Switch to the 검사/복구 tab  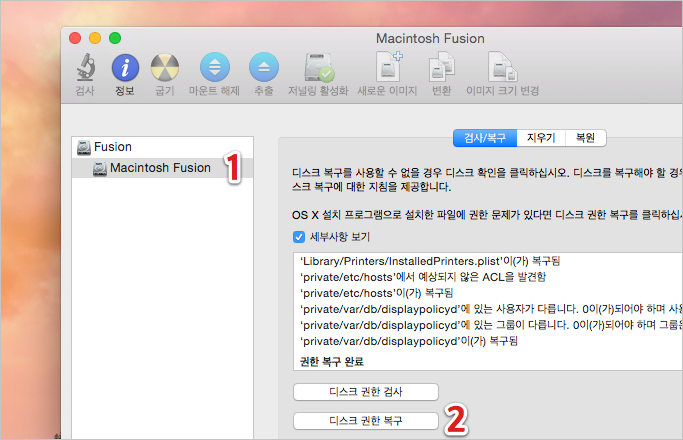coord(485,138)
